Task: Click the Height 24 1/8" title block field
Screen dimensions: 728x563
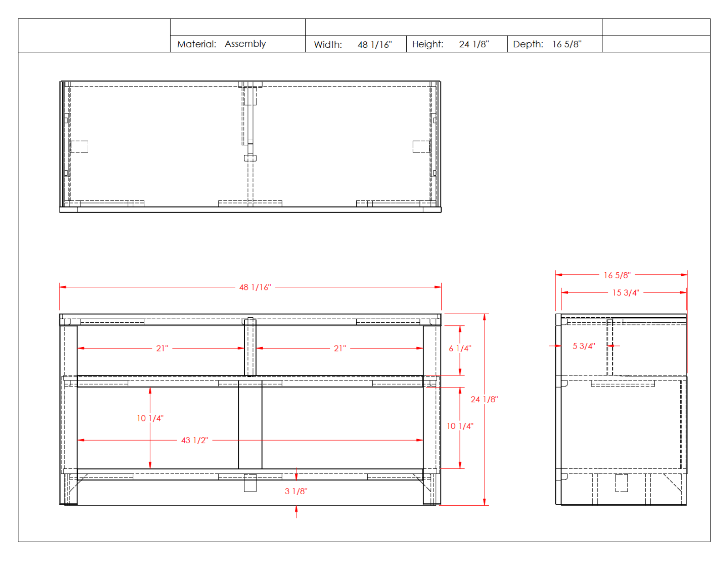Action: [x=457, y=44]
